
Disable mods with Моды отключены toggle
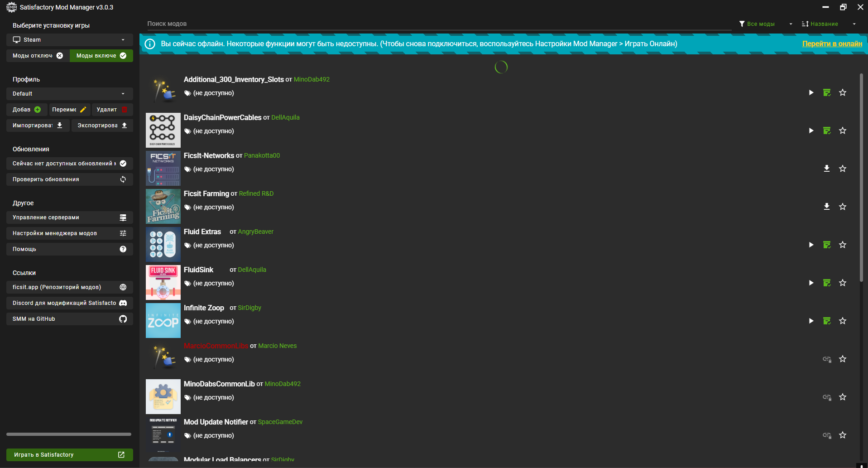coord(38,56)
